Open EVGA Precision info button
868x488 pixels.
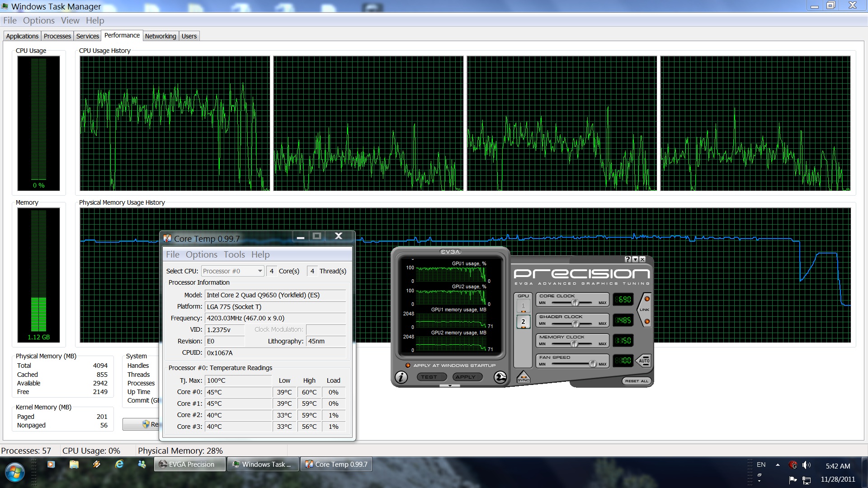click(x=401, y=377)
